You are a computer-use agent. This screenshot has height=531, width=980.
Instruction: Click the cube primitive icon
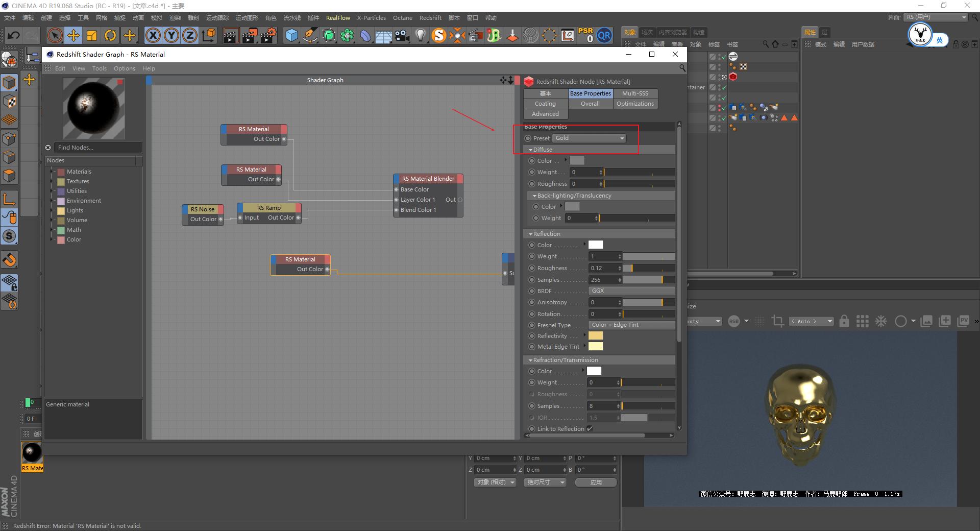[x=292, y=35]
